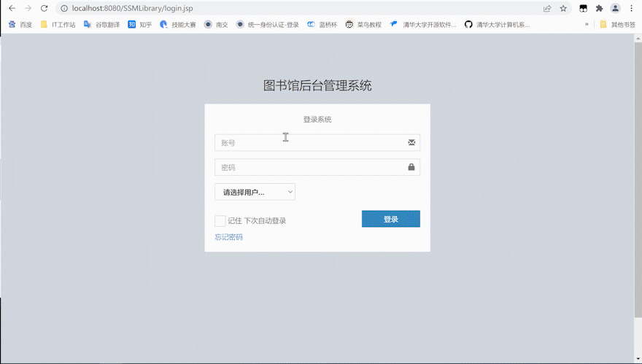Check the 记住 下次自动登录 checkbox

[220, 221]
